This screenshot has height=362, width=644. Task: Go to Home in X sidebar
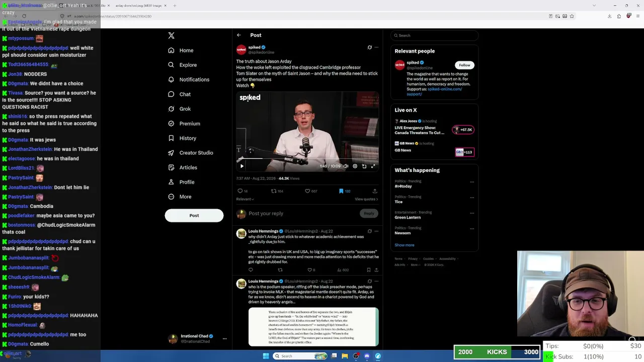click(181, 50)
